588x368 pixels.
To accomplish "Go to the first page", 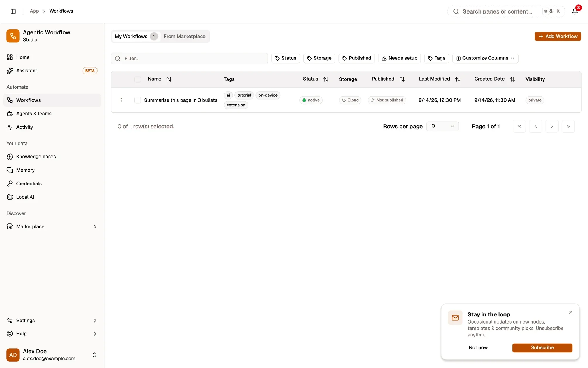I will point(519,126).
